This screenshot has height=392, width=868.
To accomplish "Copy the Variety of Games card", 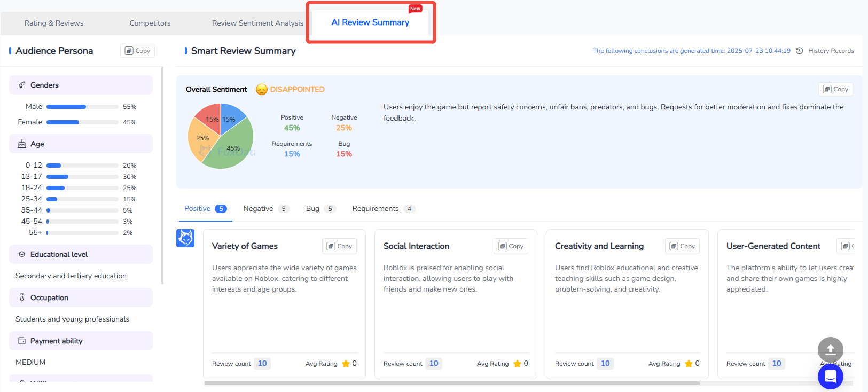I will point(339,246).
